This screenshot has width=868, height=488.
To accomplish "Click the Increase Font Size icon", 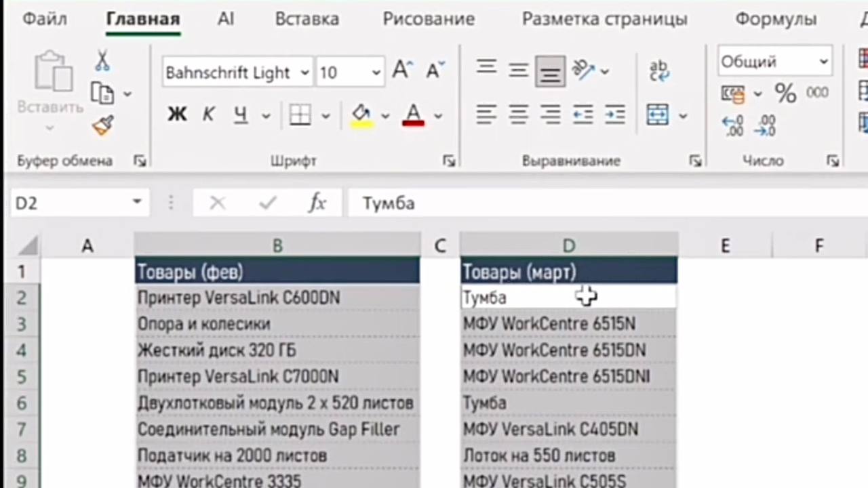I will coord(403,70).
